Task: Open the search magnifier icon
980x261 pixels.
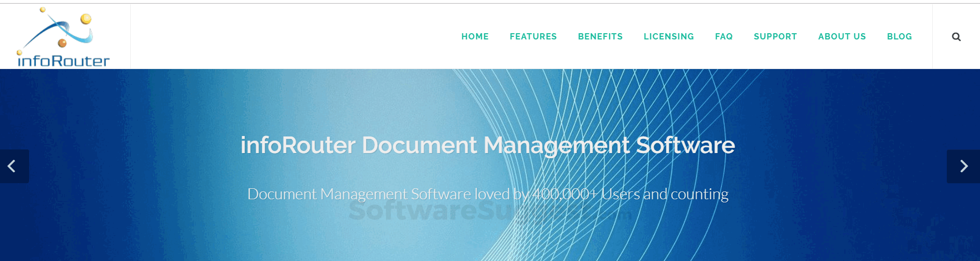Action: pos(956,37)
